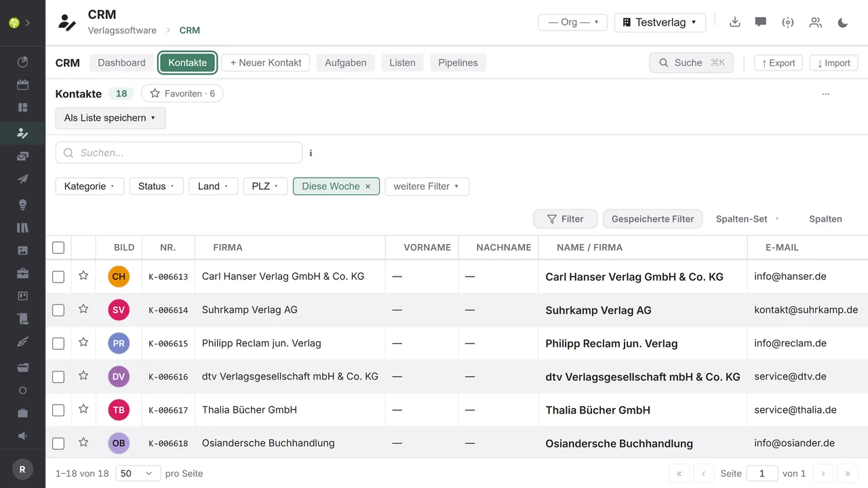
Task: Click the Spalten button
Action: pyautogui.click(x=825, y=219)
